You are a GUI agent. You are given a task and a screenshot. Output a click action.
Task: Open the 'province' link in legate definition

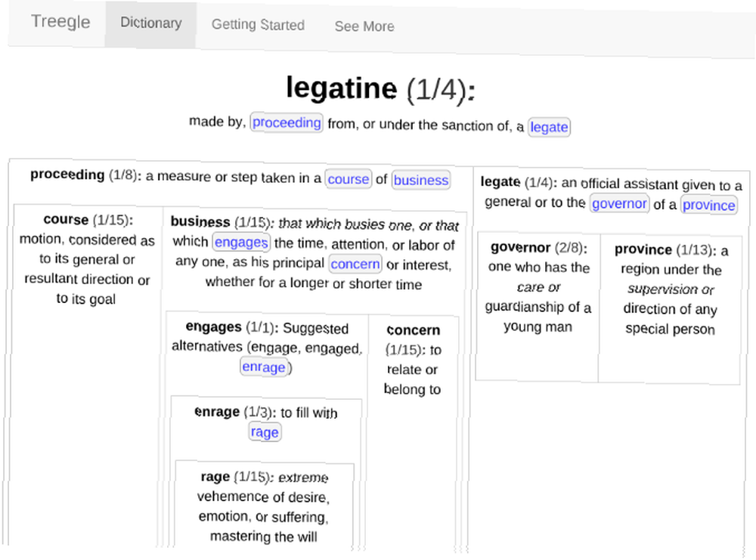[x=709, y=205]
